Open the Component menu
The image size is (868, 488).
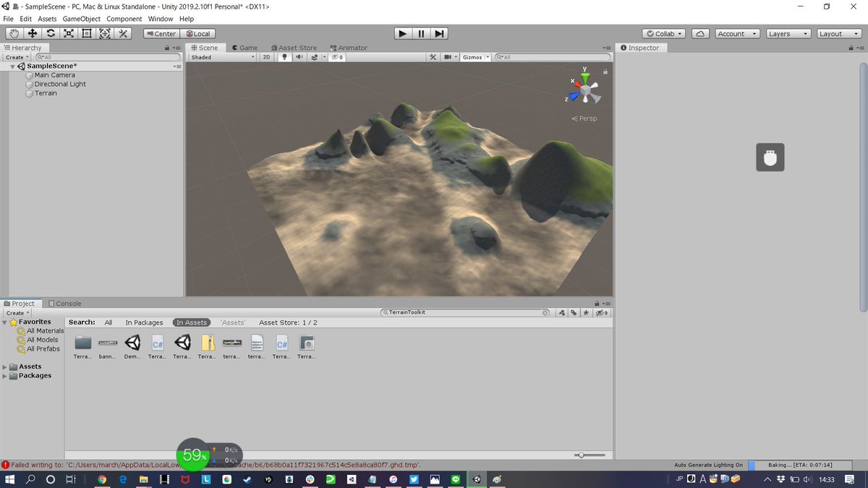pos(124,18)
